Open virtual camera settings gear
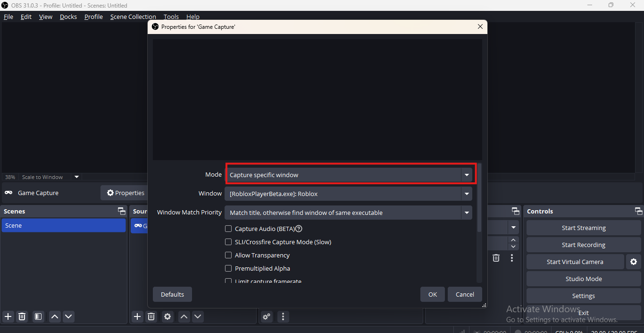The image size is (644, 333). [x=634, y=262]
